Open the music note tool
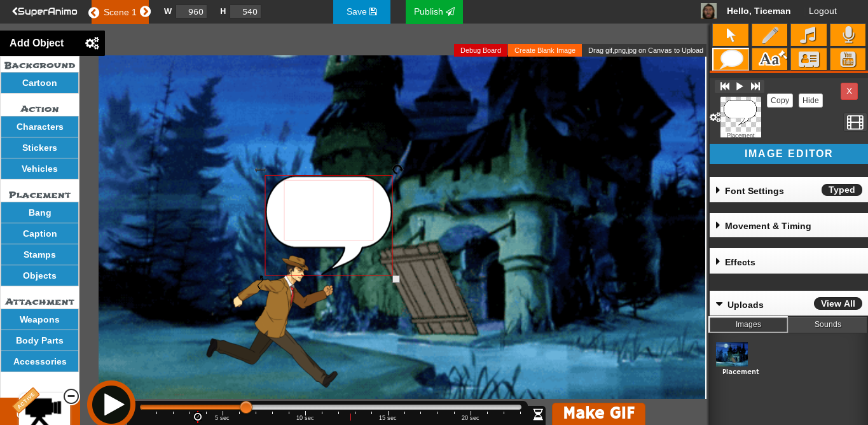Image resolution: width=868 pixels, height=425 pixels. (x=809, y=35)
